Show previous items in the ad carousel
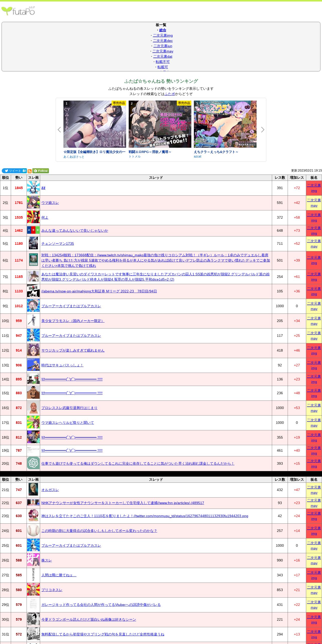The image size is (322, 644). click(x=59, y=130)
